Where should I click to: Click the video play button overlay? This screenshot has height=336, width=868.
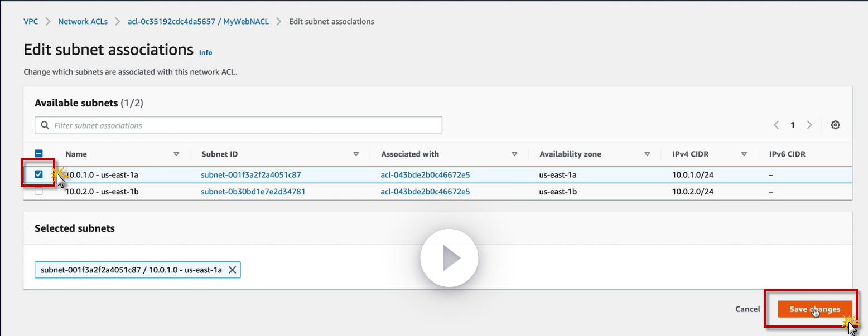coord(449,259)
